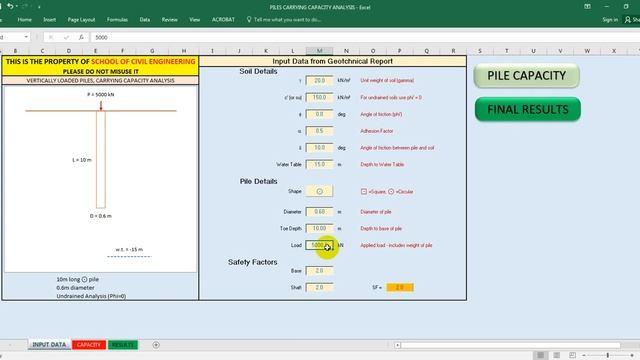The height and width of the screenshot is (360, 640).
Task: Click the Insert Function fx icon
Action: [81, 37]
